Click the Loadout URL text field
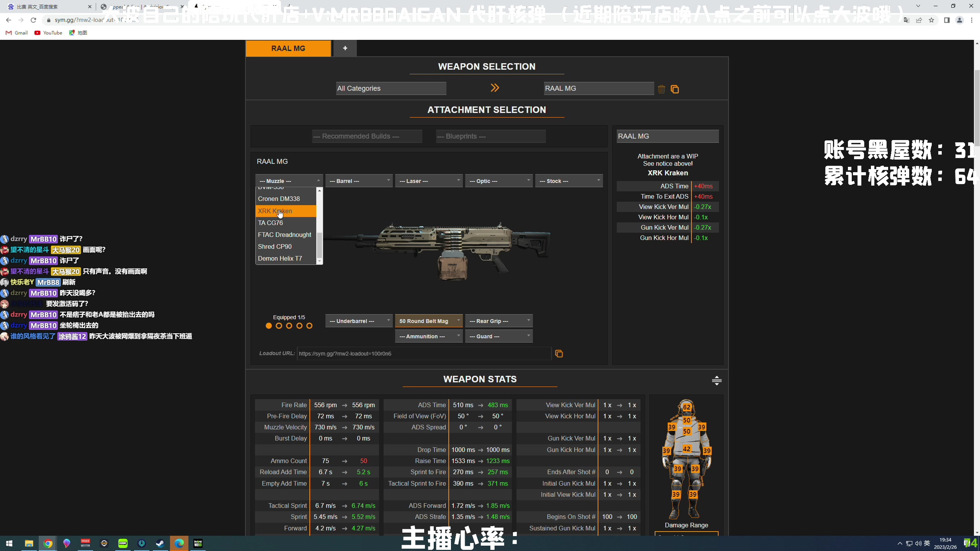 (x=424, y=354)
